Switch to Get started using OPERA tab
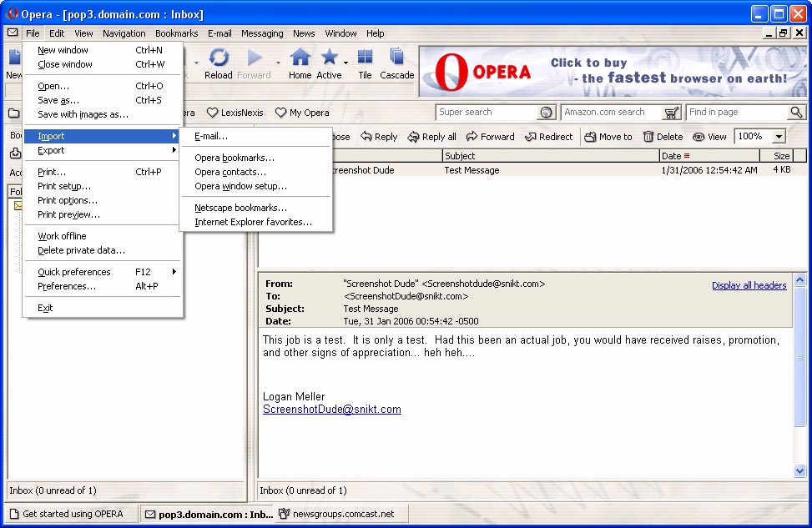812x528 pixels. (x=73, y=514)
